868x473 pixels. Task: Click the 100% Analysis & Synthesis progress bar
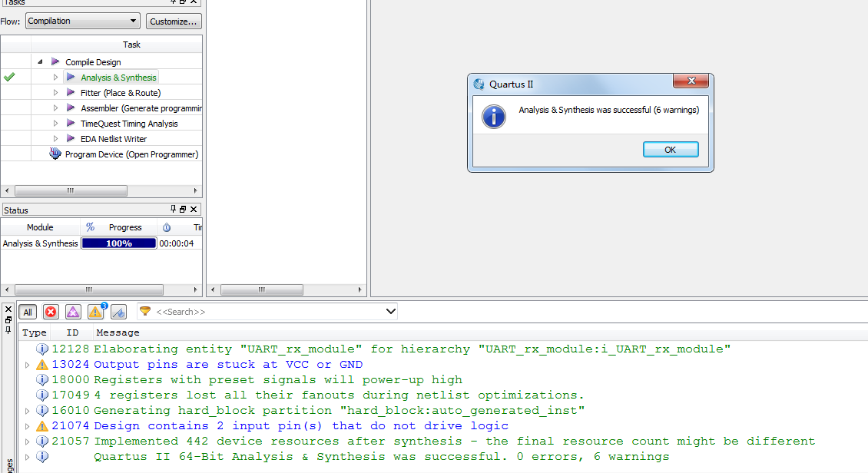119,243
